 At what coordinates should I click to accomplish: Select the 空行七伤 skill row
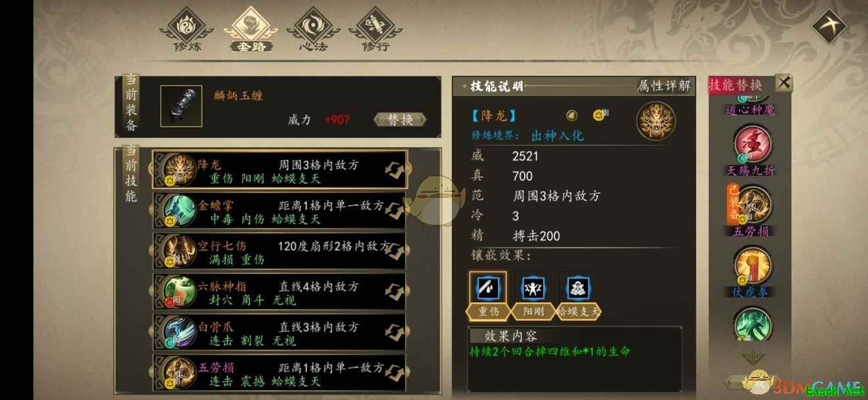click(279, 252)
